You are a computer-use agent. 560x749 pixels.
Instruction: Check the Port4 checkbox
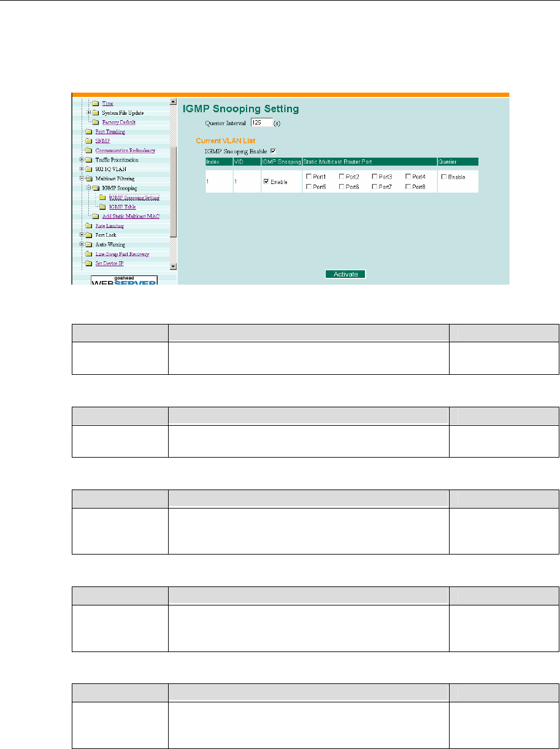click(408, 176)
